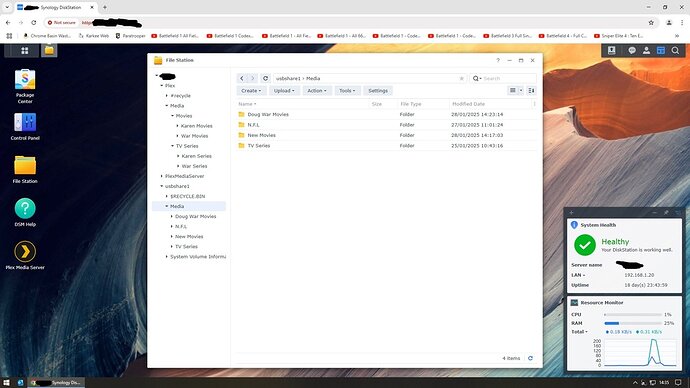Open Total network dropdown in Resource Monitor
Screen dimensions: 690x388
[x=580, y=332]
